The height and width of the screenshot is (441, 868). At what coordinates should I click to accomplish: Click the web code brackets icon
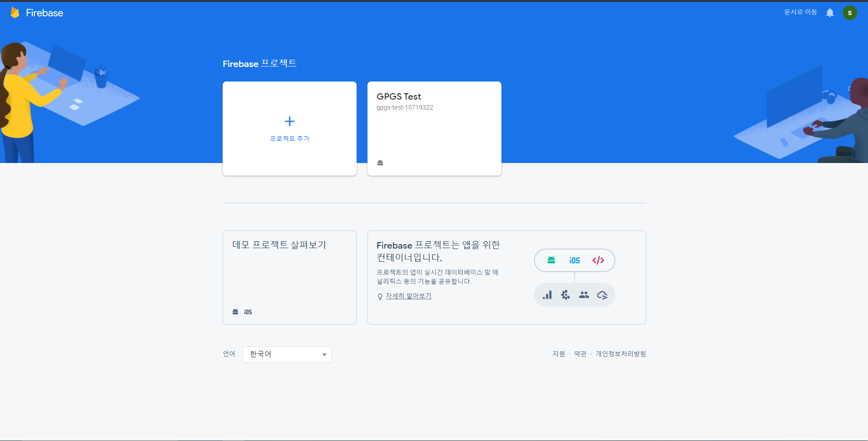[x=598, y=260]
